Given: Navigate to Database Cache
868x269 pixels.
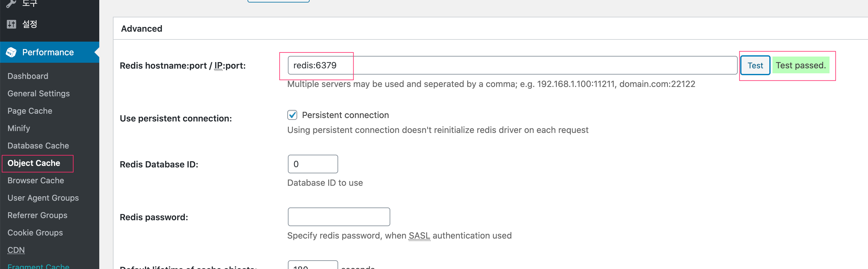Looking at the screenshot, I should (38, 145).
